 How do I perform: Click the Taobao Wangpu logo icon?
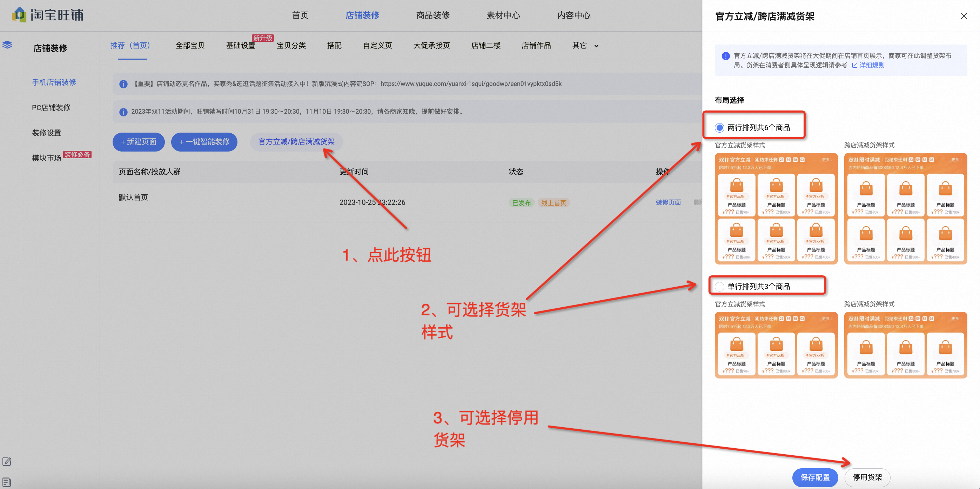point(19,14)
